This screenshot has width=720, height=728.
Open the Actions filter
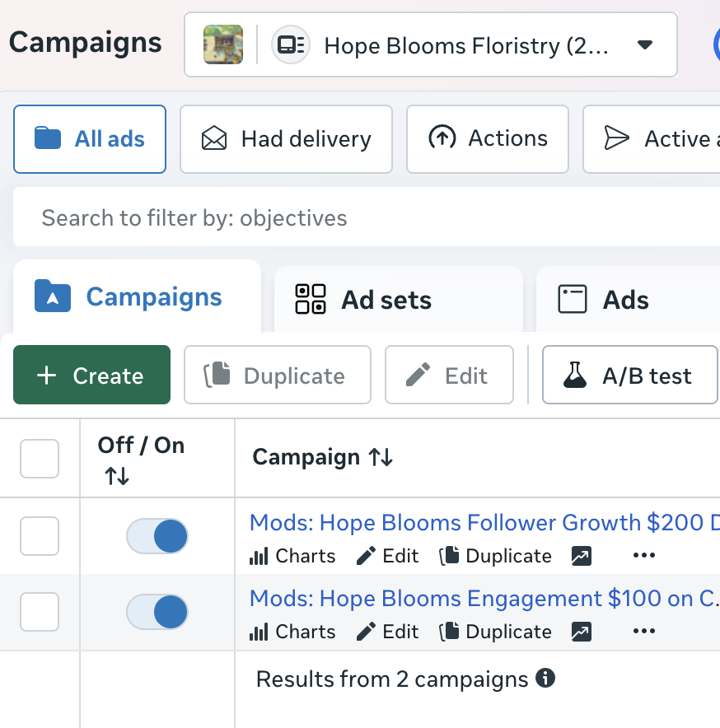488,139
